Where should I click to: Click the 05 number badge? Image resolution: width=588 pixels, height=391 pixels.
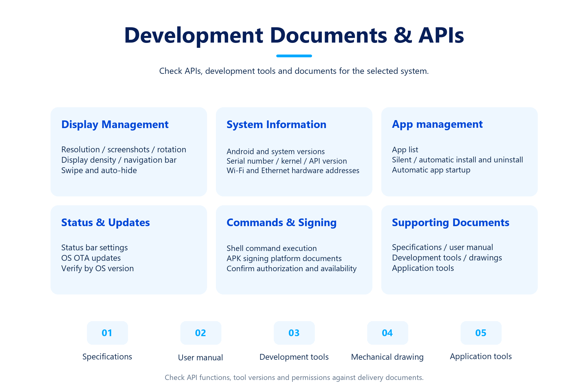pyautogui.click(x=481, y=333)
